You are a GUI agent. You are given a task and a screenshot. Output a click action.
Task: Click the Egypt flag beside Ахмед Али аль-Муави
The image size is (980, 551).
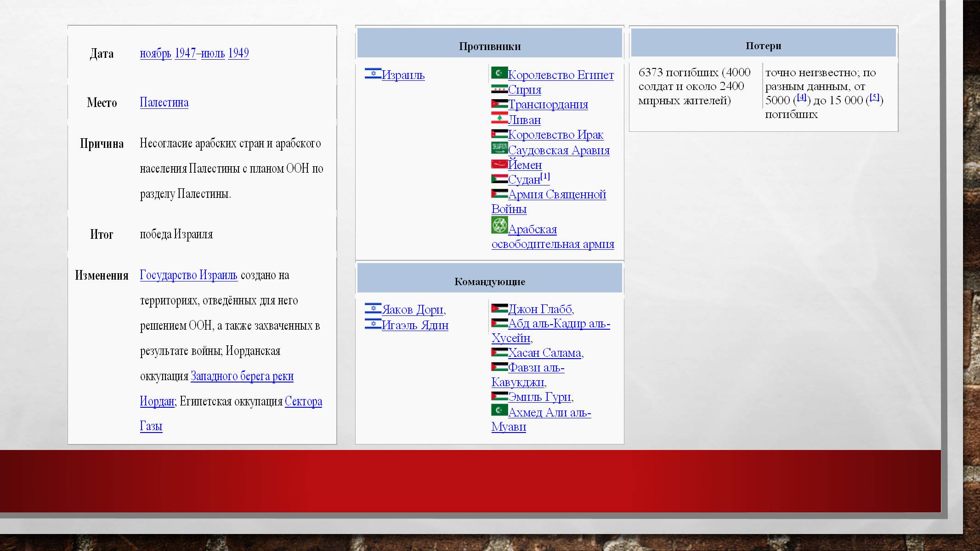499,410
